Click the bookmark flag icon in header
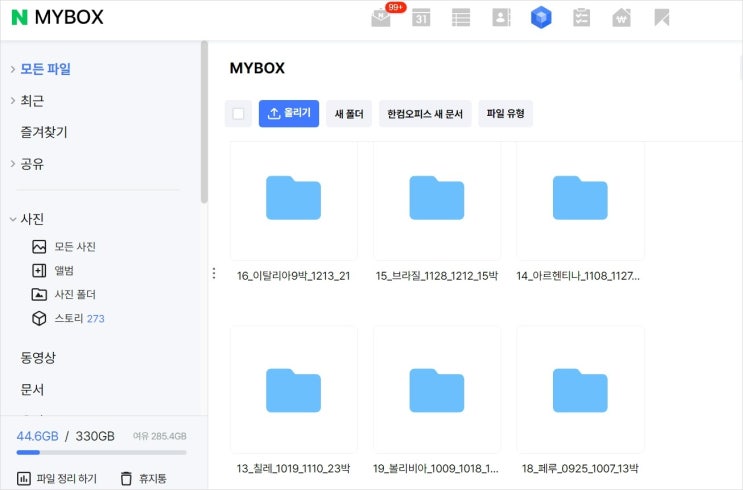 [x=661, y=18]
